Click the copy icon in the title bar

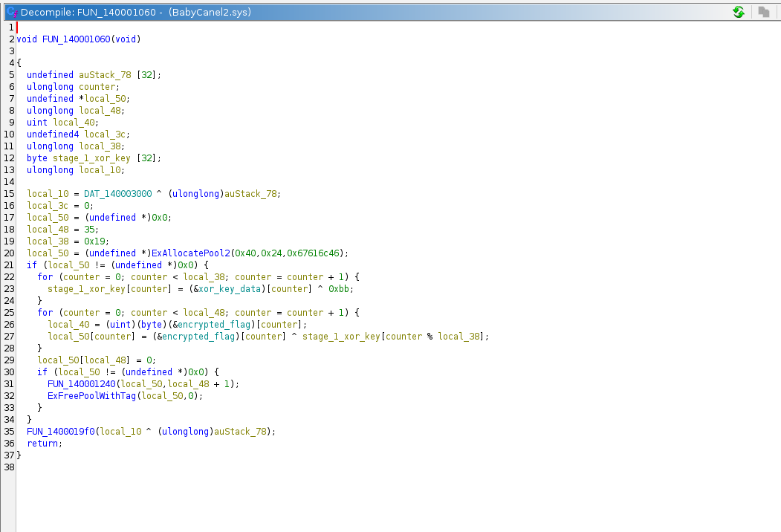tap(764, 12)
